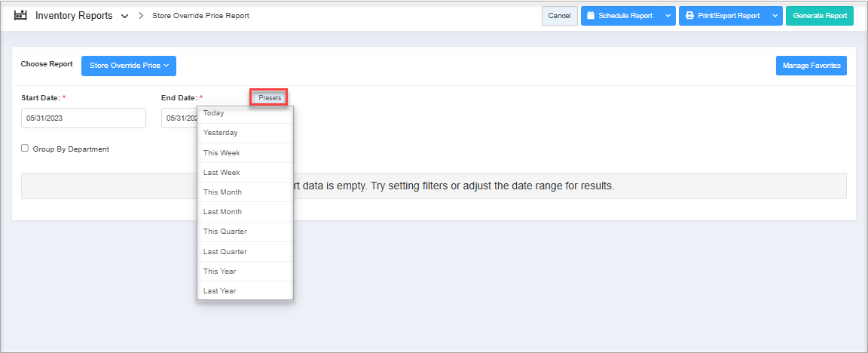Open the Store Override Price report dropdown
This screenshot has width=868, height=353.
tap(129, 66)
